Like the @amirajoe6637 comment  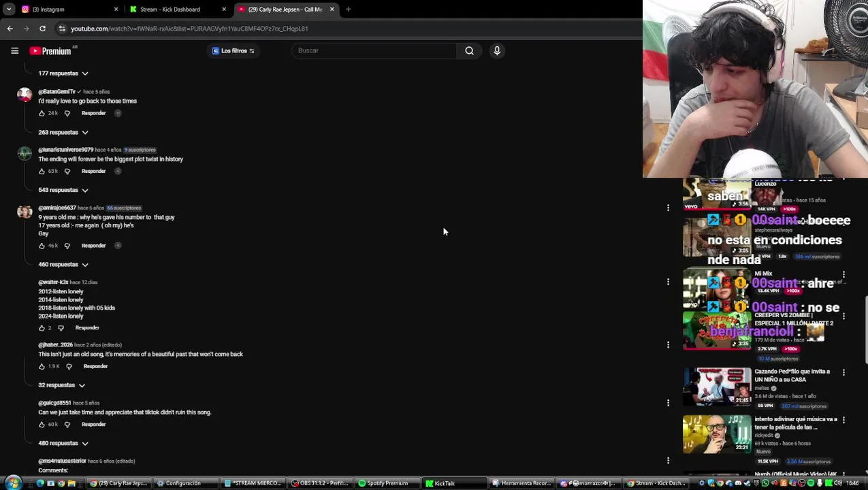(42, 246)
